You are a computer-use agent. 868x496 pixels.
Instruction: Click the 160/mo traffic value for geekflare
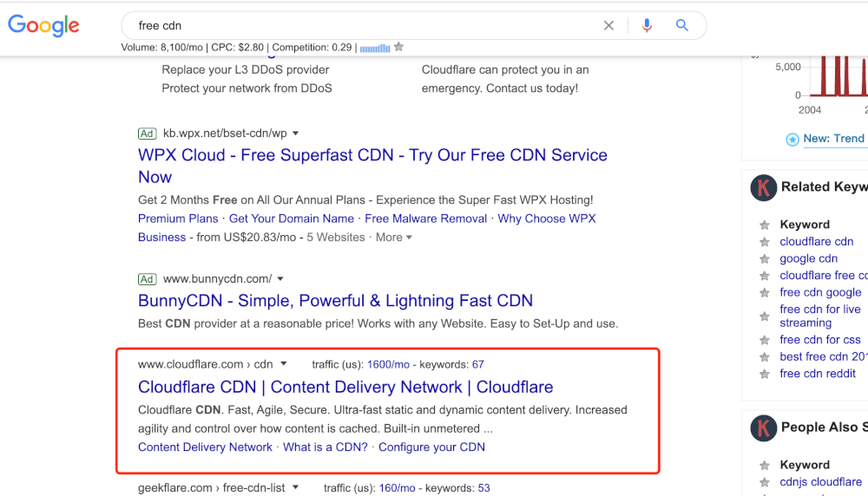pyautogui.click(x=397, y=488)
